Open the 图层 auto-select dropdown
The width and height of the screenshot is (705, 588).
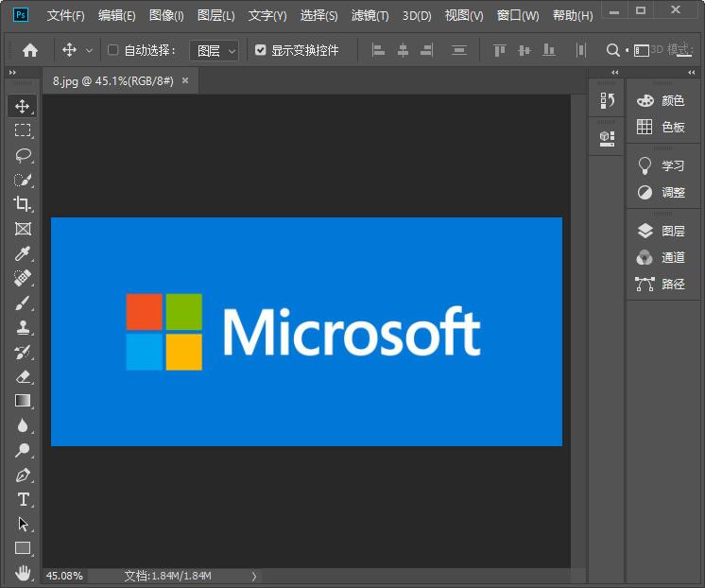click(x=215, y=50)
